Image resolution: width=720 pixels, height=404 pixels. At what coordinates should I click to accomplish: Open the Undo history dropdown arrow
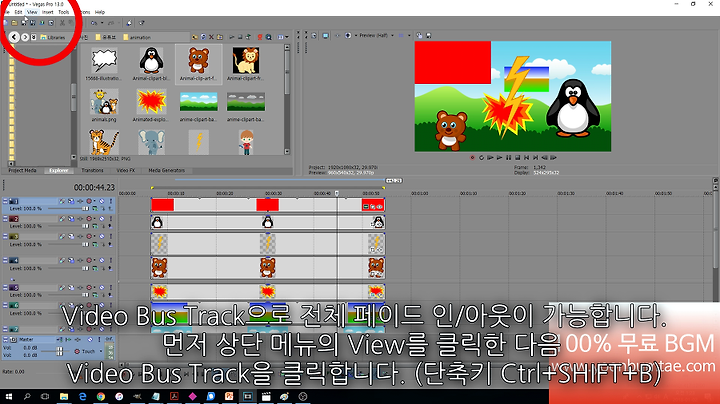pyautogui.click(x=101, y=22)
